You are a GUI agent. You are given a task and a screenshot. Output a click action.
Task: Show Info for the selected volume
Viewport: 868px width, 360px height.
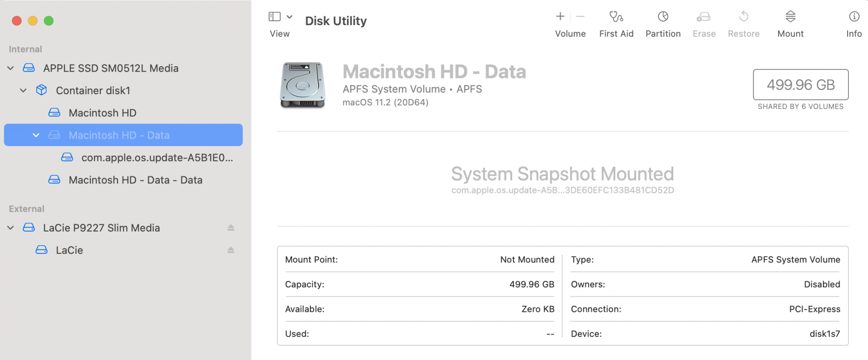pos(854,16)
